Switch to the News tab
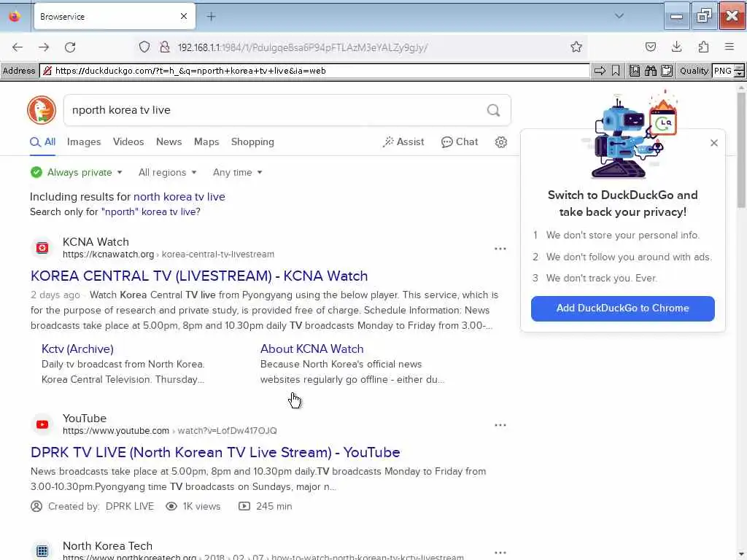The image size is (747, 560). tap(169, 142)
